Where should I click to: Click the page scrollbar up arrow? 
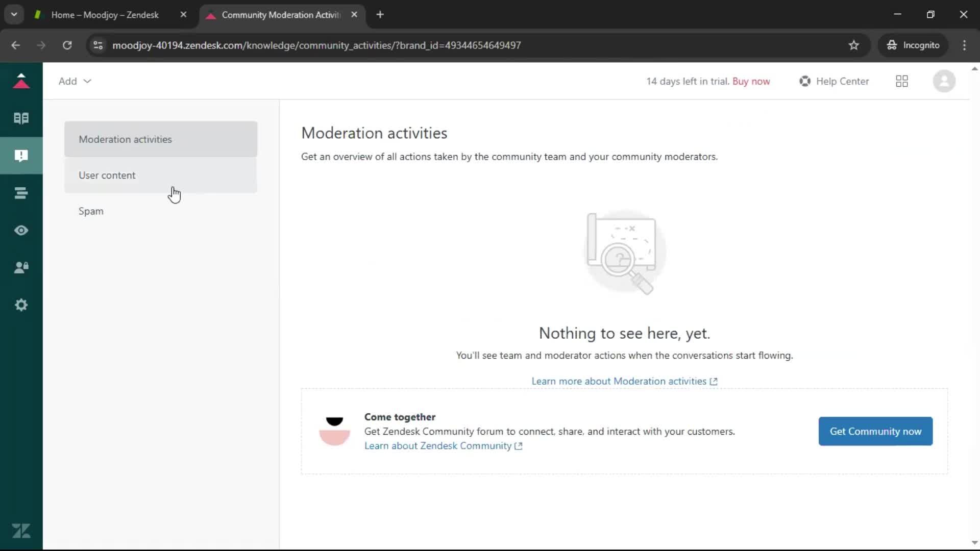[974, 68]
